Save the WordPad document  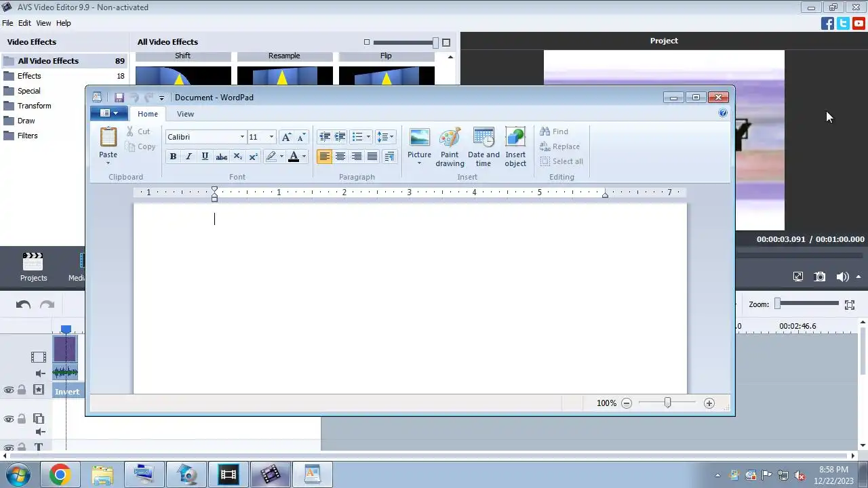119,98
